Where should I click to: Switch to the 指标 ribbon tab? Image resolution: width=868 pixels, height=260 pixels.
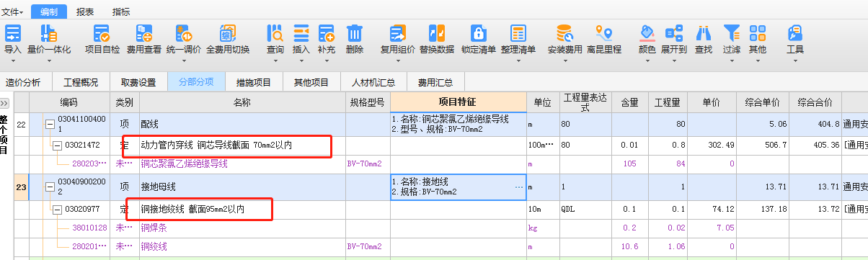click(121, 12)
